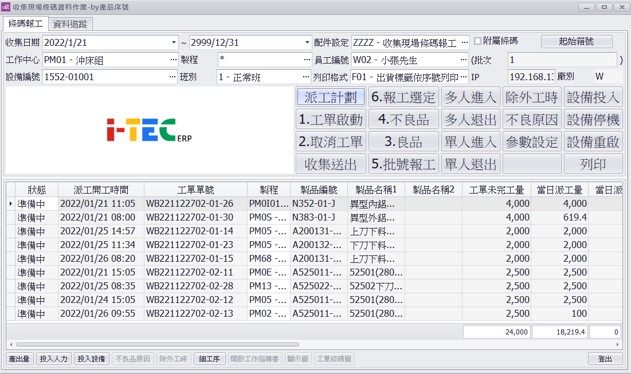This screenshot has width=631, height=374.
Task: Click the 1.工單啟動 button
Action: click(x=331, y=120)
